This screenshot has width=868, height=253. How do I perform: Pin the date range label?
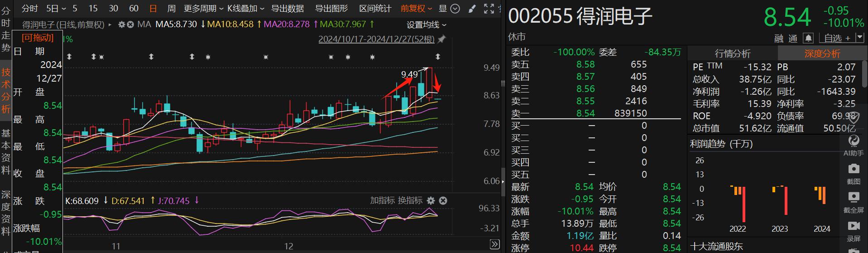tap(442, 39)
